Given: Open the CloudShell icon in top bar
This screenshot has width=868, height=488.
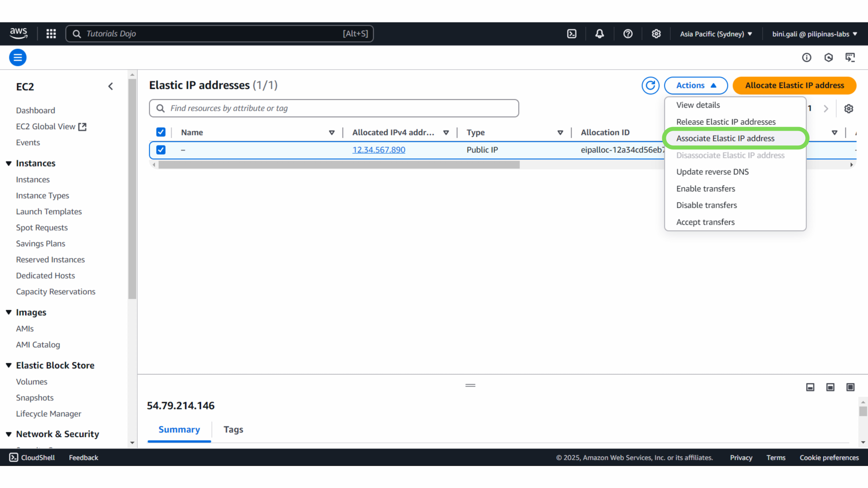Looking at the screenshot, I should [x=572, y=34].
